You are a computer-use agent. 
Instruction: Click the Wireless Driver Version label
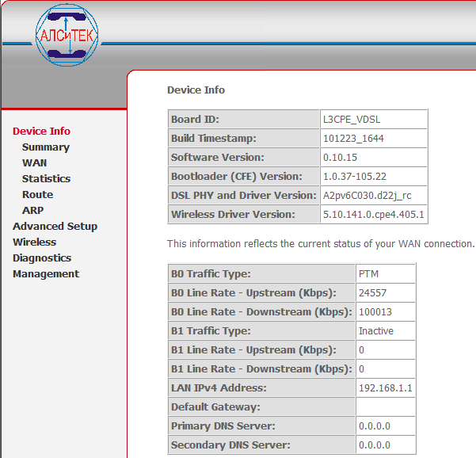(233, 215)
